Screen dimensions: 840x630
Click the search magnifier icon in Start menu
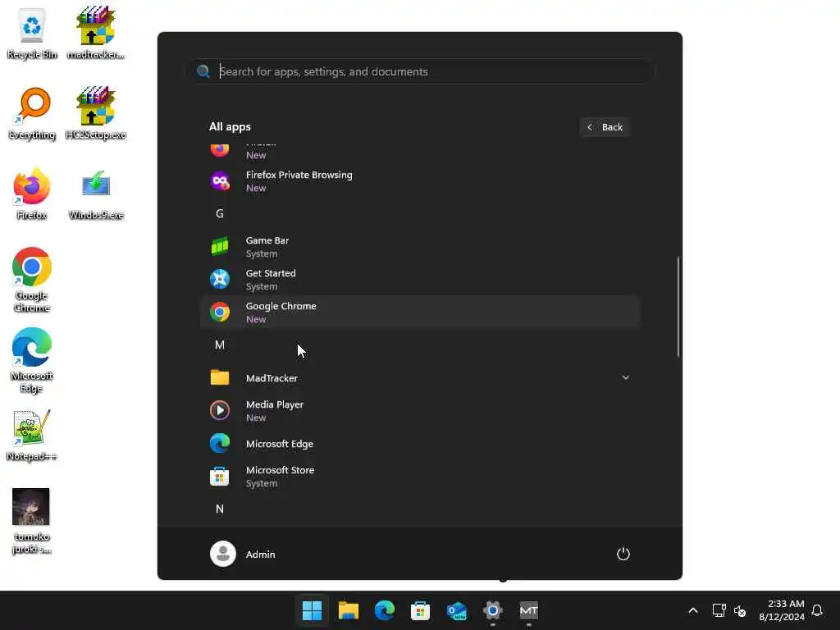click(203, 71)
